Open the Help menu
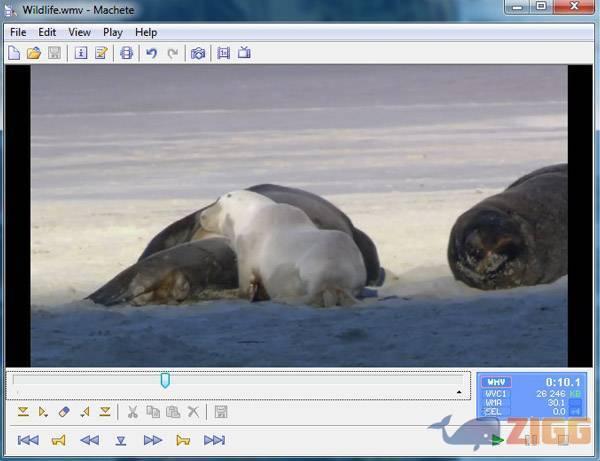The image size is (600, 461). pyautogui.click(x=146, y=32)
